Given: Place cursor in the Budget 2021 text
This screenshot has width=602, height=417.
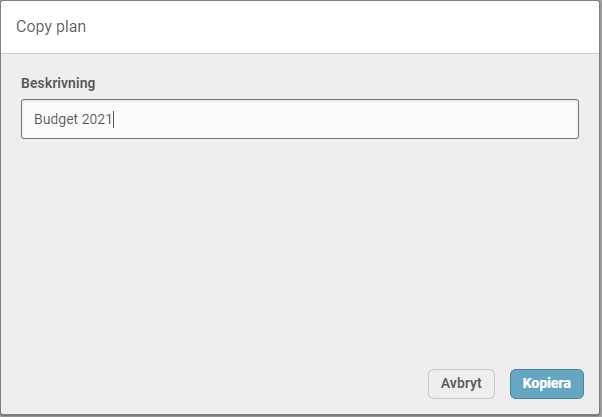Looking at the screenshot, I should coord(73,120).
